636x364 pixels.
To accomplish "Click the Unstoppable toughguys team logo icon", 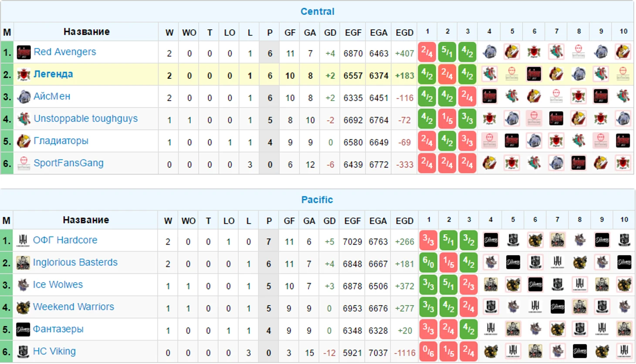I will coord(24,119).
